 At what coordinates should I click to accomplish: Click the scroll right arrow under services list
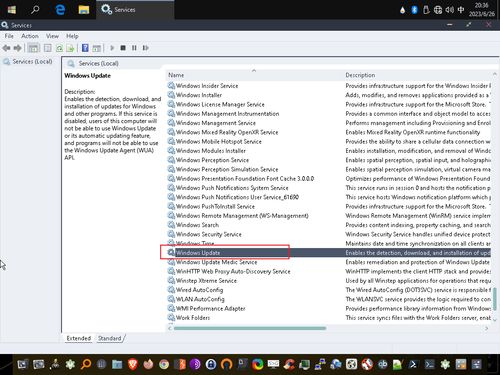(487, 328)
